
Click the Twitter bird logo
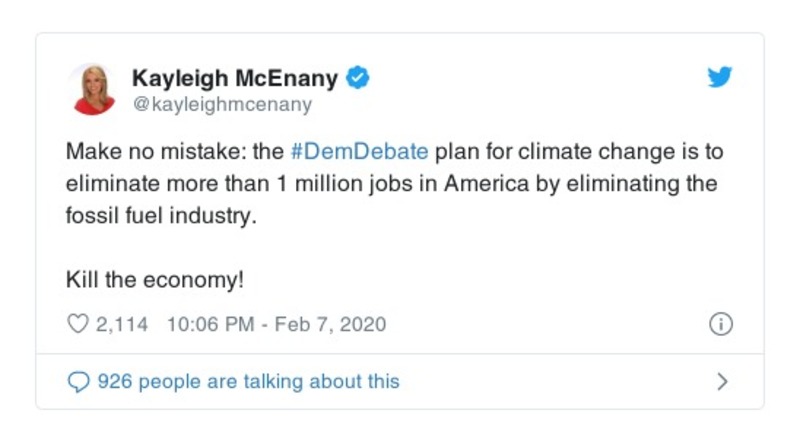tap(720, 78)
